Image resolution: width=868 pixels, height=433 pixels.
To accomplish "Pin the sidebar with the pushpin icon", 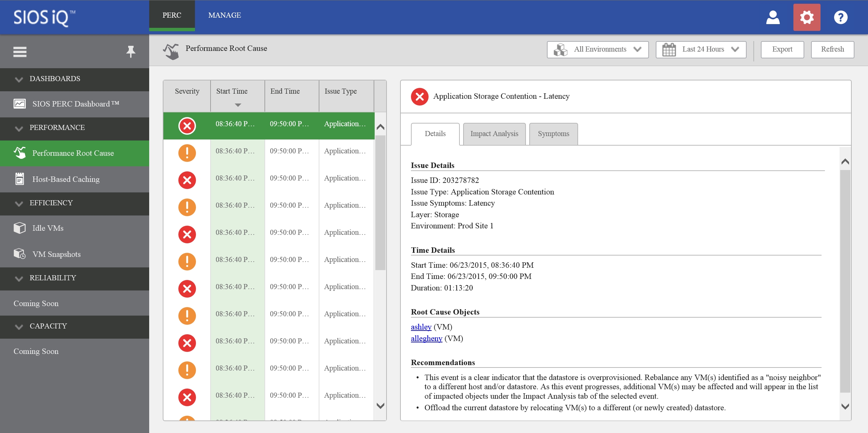I will click(131, 52).
